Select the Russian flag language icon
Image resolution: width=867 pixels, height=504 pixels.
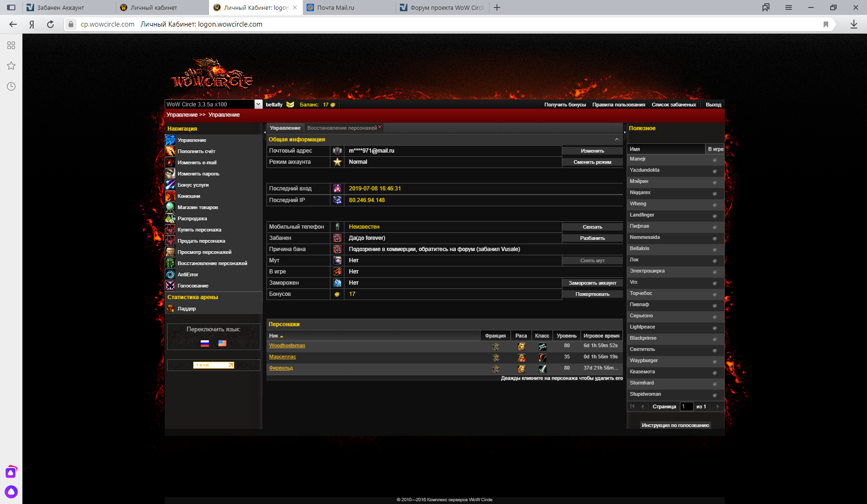pyautogui.click(x=204, y=343)
